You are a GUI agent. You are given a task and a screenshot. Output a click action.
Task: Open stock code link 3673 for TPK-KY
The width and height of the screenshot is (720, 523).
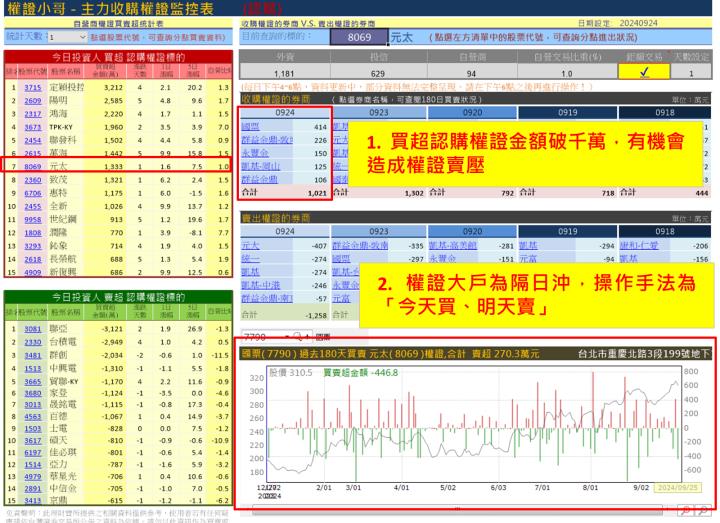coord(33,127)
